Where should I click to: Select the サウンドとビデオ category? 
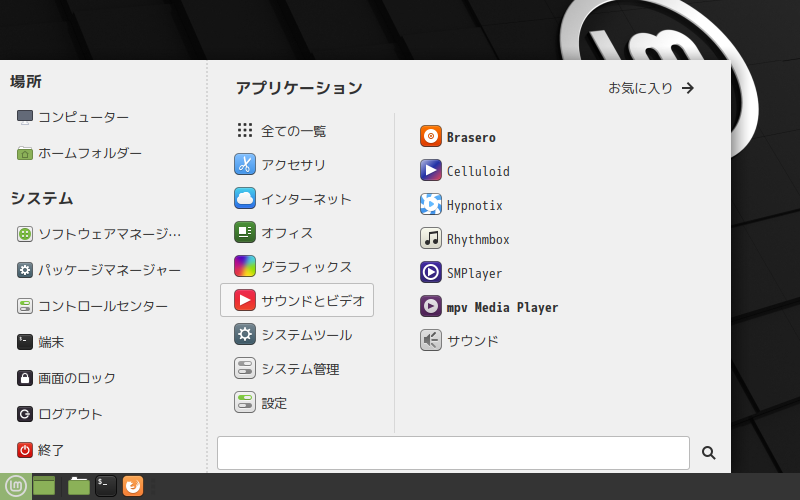(x=297, y=301)
